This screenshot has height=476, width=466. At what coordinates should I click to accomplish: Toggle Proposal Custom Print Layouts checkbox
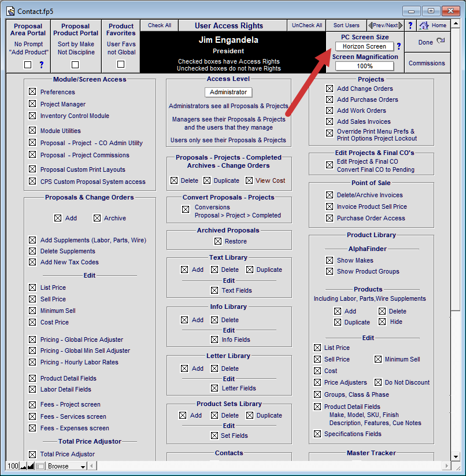tap(32, 169)
